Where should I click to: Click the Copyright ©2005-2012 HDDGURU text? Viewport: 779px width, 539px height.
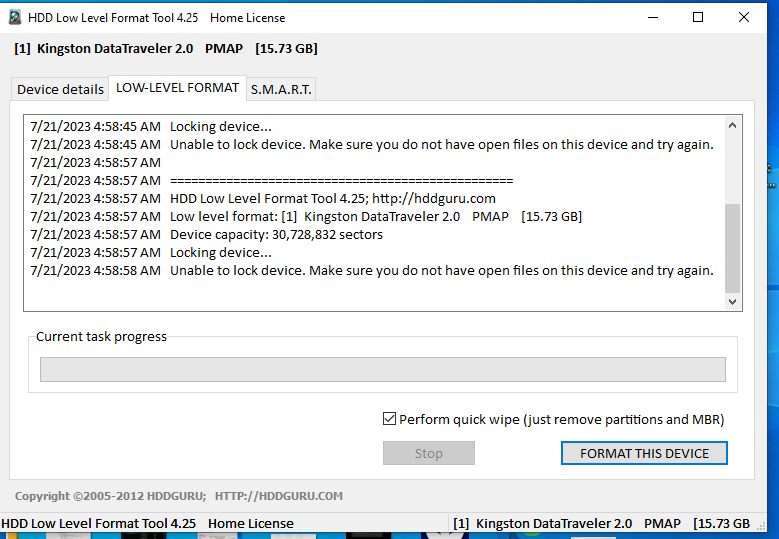point(110,496)
